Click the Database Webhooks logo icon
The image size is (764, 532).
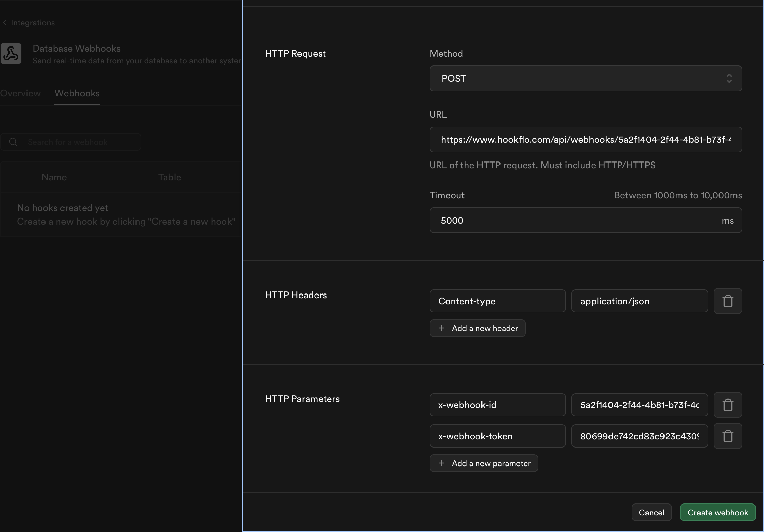11,54
